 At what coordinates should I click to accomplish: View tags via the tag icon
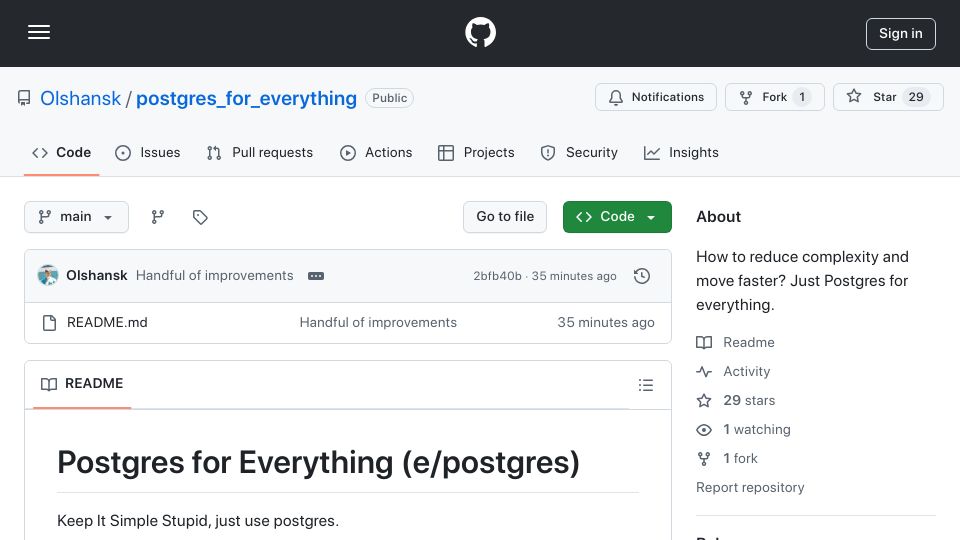200,217
